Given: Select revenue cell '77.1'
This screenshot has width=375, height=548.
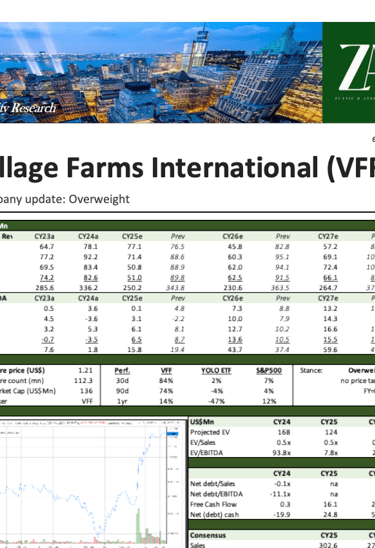Looking at the screenshot, I should 134,247.
